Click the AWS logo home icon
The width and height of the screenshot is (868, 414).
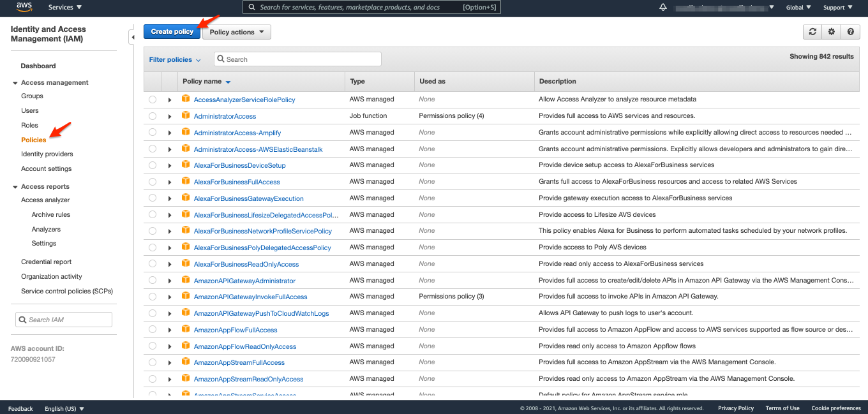pos(24,7)
